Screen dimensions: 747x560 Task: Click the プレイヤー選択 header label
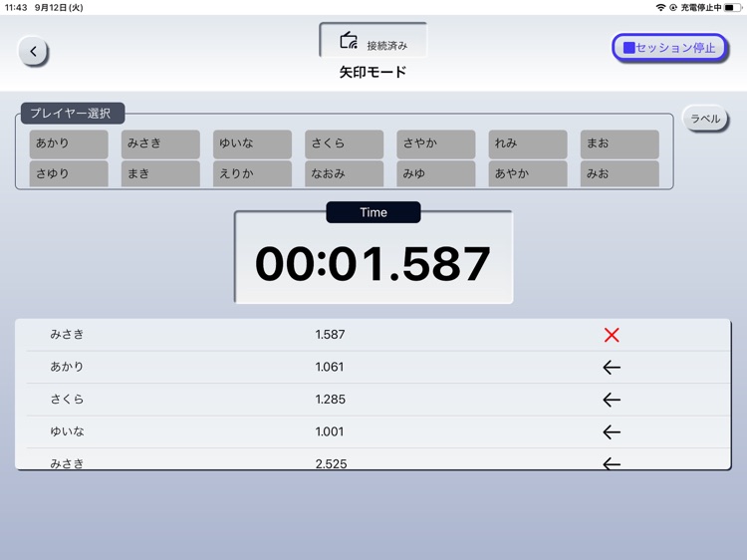coord(73,114)
